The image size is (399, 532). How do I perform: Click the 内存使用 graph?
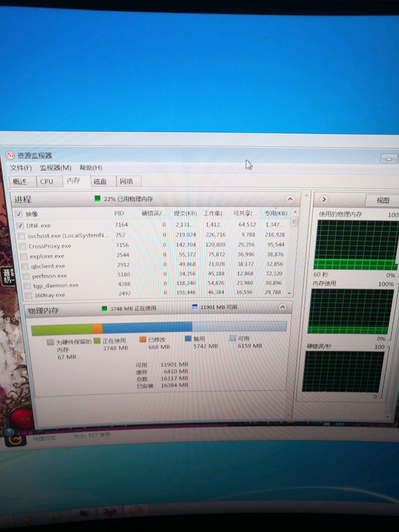(351, 311)
